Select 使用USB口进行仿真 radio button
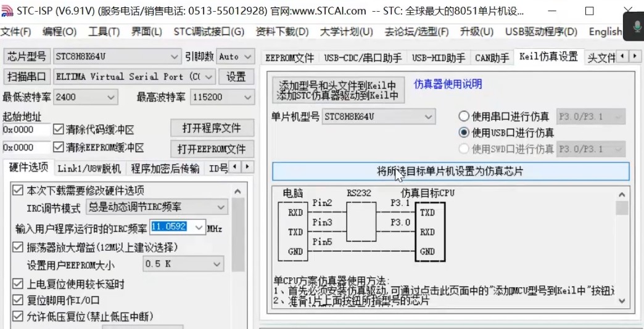Screen dimensions: 644x329 464,132
